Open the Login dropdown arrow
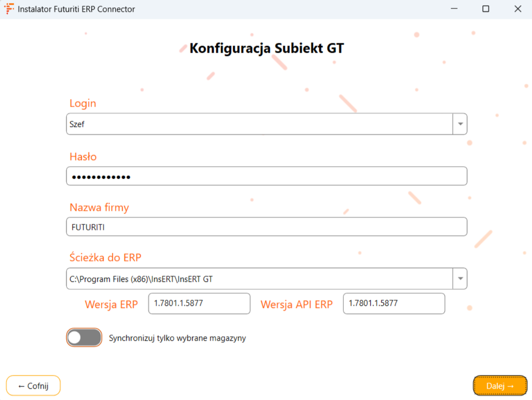The image size is (532, 400). pyautogui.click(x=460, y=124)
